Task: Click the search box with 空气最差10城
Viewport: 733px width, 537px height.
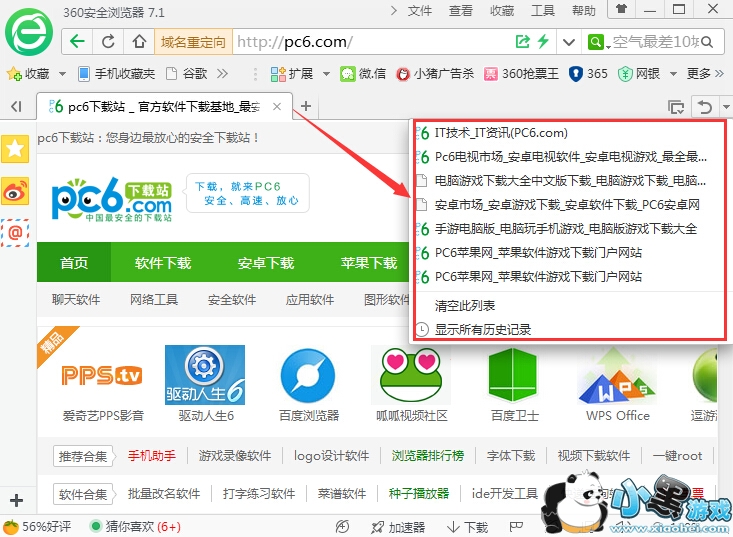Action: (x=655, y=42)
